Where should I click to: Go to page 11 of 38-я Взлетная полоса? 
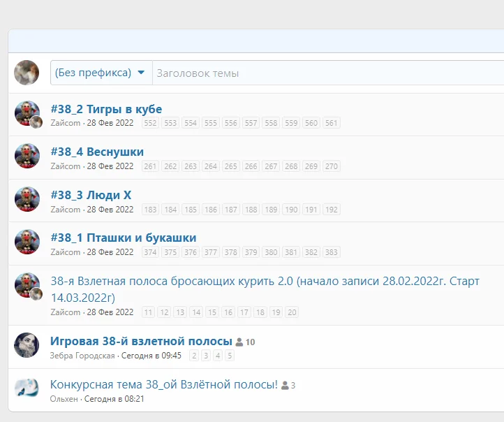pos(148,312)
